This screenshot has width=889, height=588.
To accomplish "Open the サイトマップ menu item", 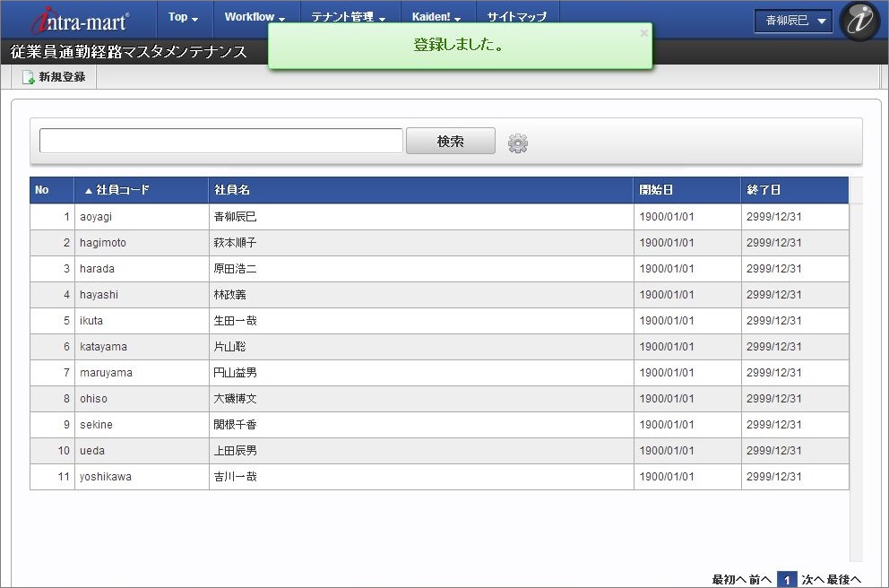I will [x=517, y=17].
